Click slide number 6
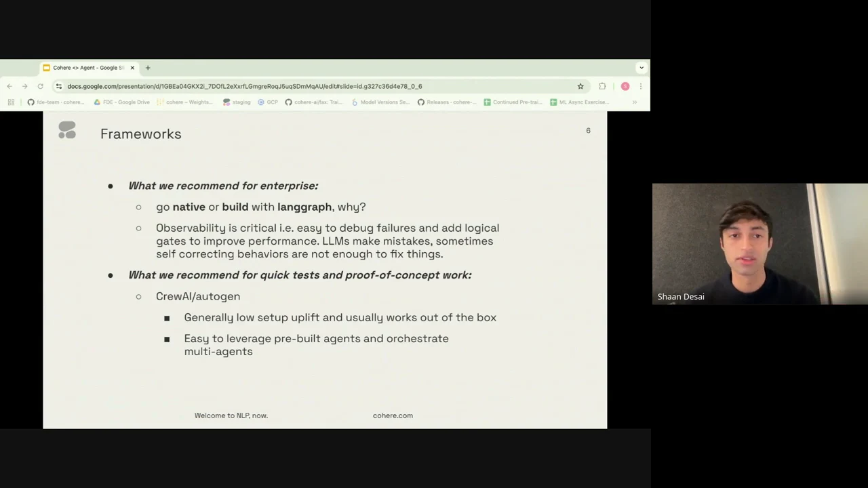The image size is (868, 488). [588, 130]
